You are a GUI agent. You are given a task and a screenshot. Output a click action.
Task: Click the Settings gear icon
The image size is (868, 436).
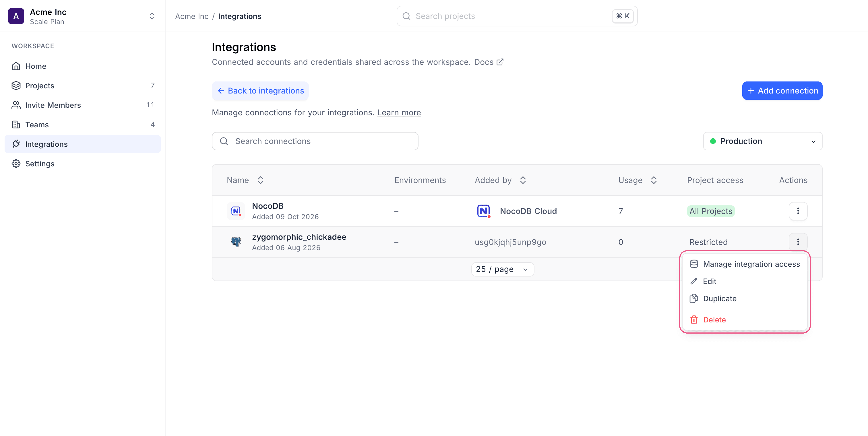coord(16,163)
